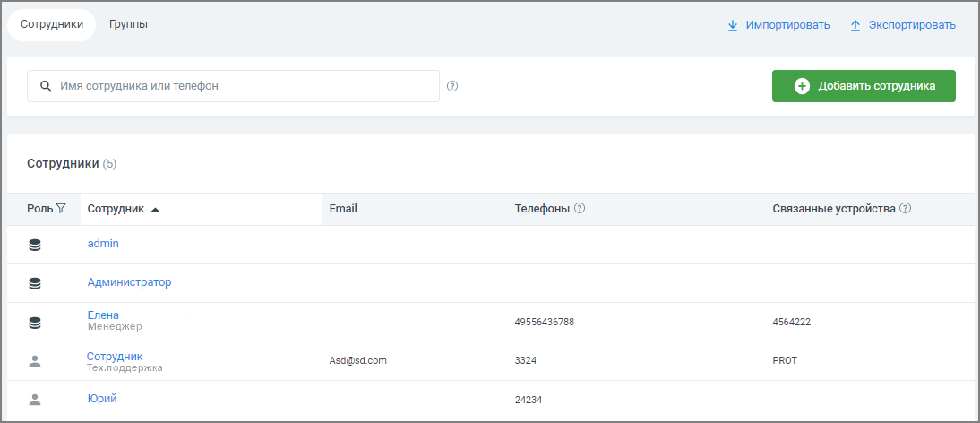Open the Сотрудники tab

(52, 25)
